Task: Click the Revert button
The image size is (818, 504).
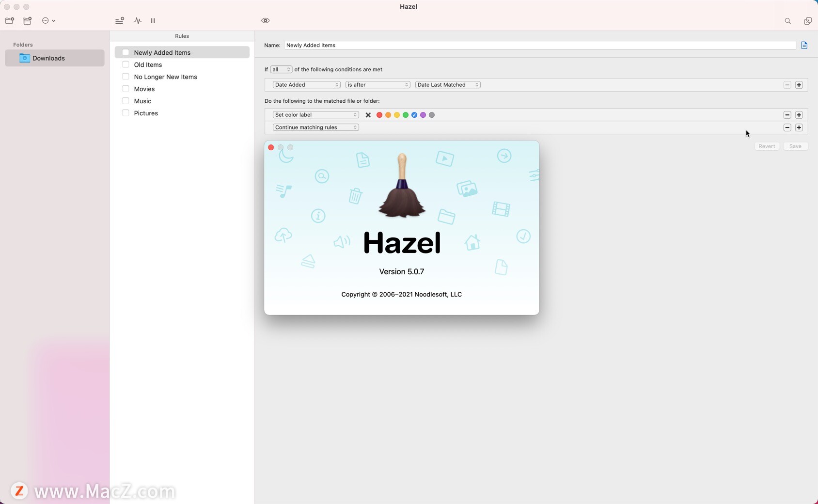Action: coord(767,146)
